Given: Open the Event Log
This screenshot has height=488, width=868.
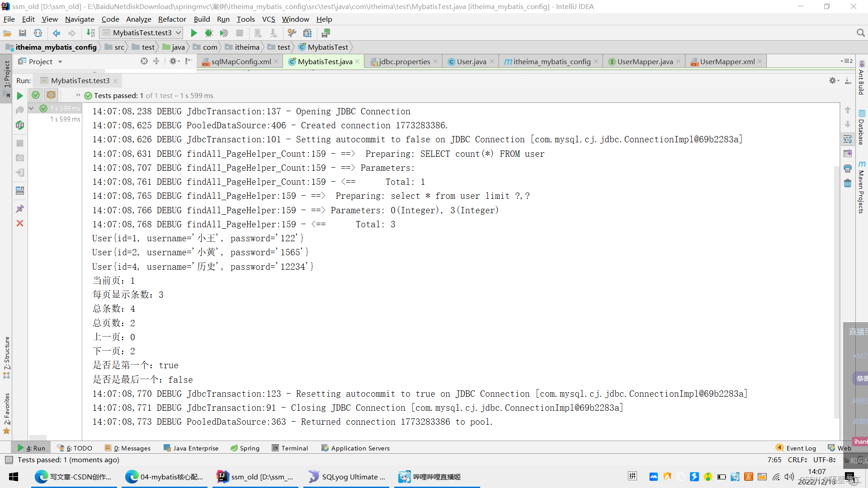Looking at the screenshot, I should [x=800, y=448].
